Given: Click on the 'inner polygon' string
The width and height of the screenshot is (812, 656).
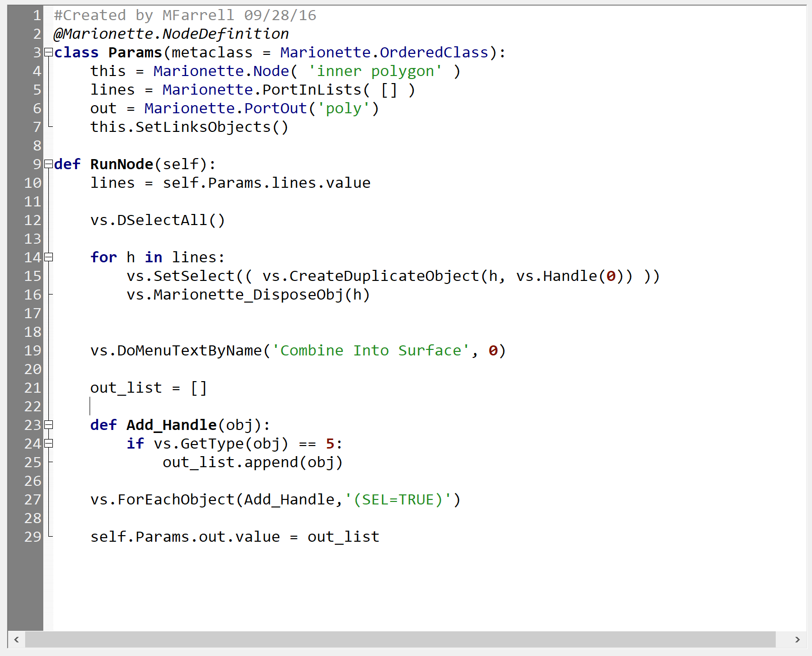Looking at the screenshot, I should pos(375,71).
